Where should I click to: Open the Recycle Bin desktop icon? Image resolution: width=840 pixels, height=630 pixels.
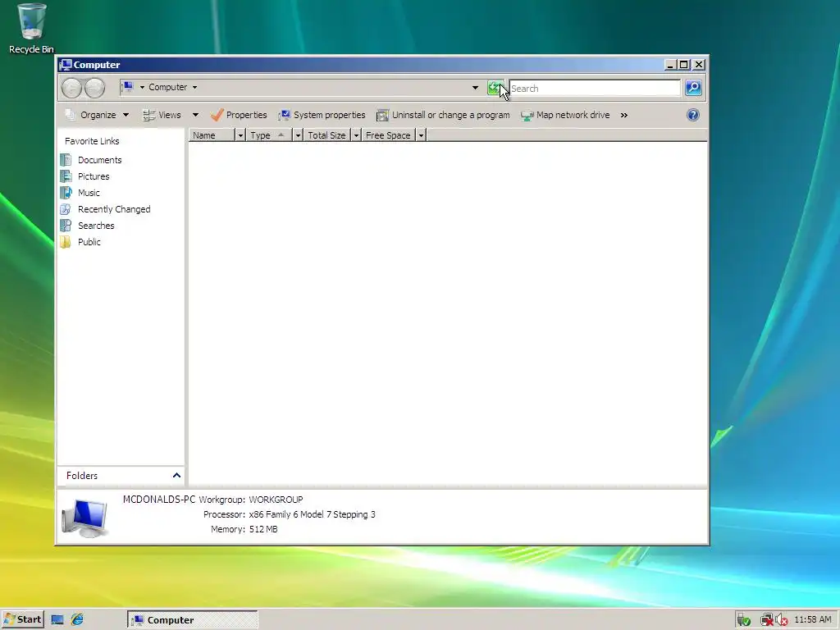click(x=31, y=29)
